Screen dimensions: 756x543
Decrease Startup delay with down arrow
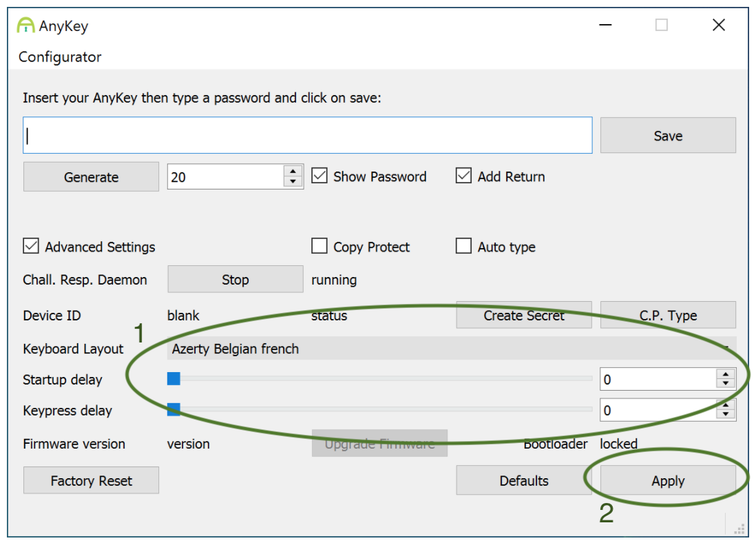pos(726,384)
